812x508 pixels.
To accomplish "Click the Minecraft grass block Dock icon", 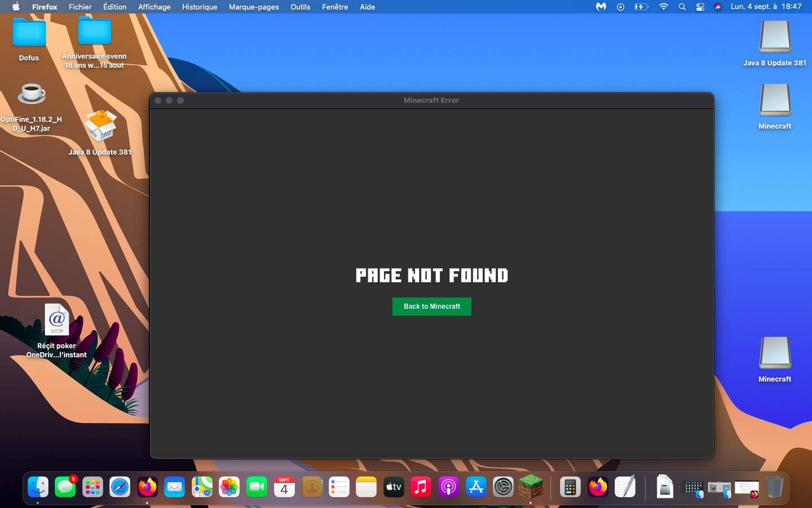I will [531, 487].
